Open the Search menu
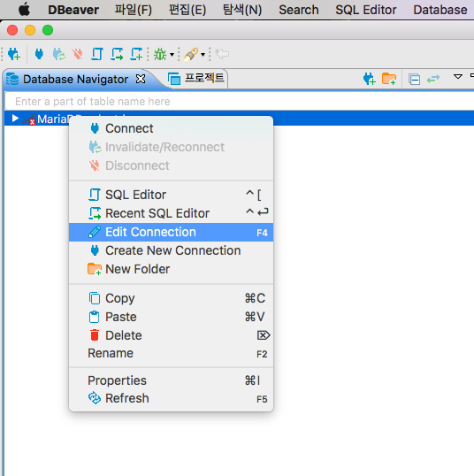The image size is (474, 476). point(299,10)
